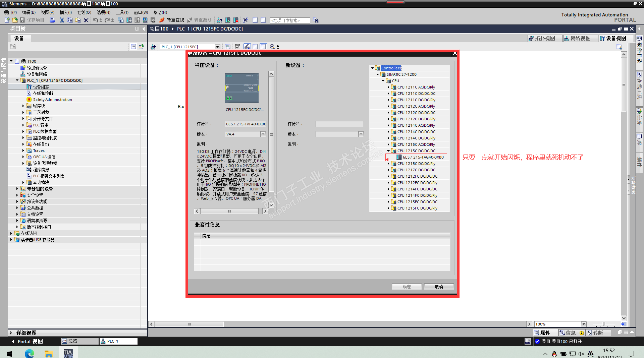
Task: Open the 编辑(E) menu
Action: 29,12
